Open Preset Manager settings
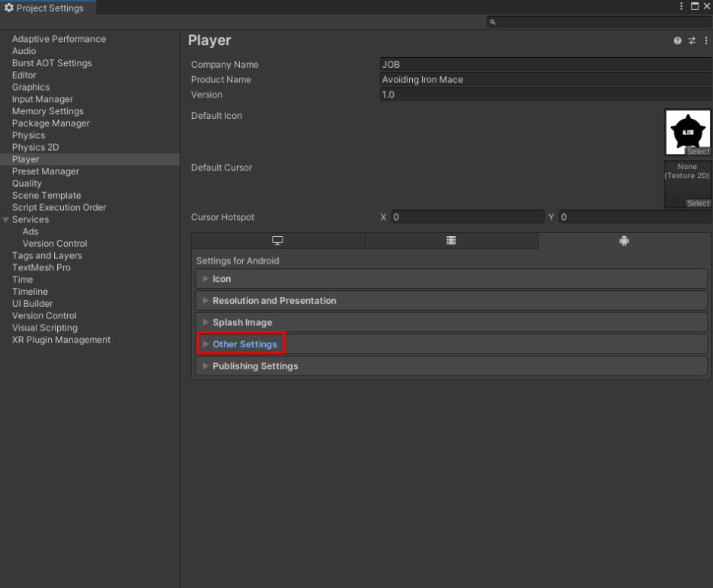The width and height of the screenshot is (713, 588). tap(46, 171)
